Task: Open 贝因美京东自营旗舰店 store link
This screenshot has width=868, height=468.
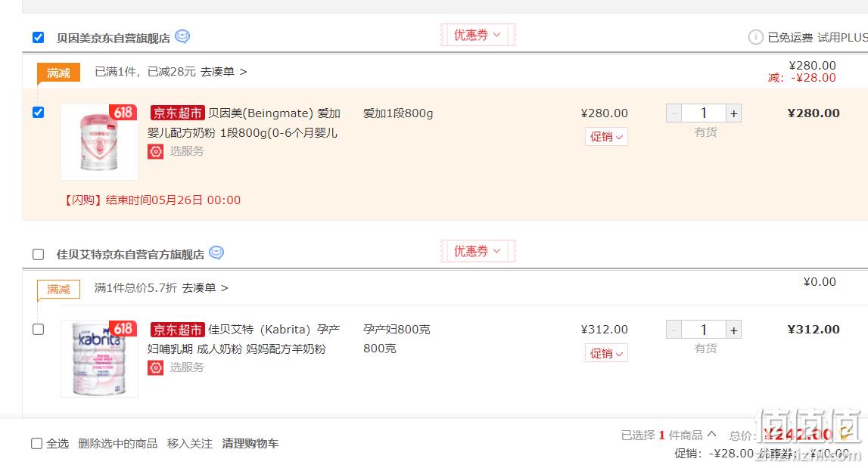Action: pyautogui.click(x=114, y=38)
